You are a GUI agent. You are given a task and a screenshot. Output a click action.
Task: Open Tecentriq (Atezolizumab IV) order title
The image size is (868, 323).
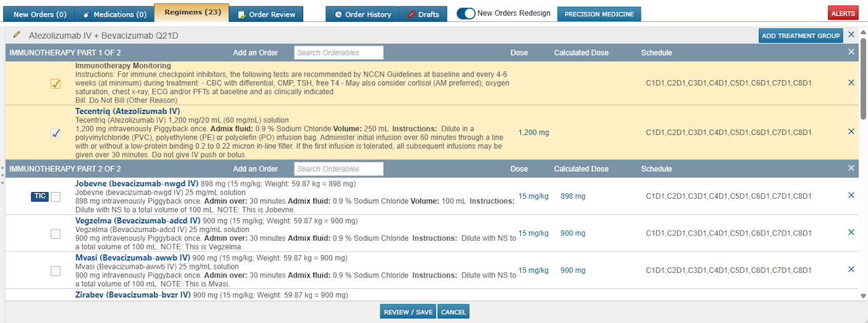coord(127,111)
